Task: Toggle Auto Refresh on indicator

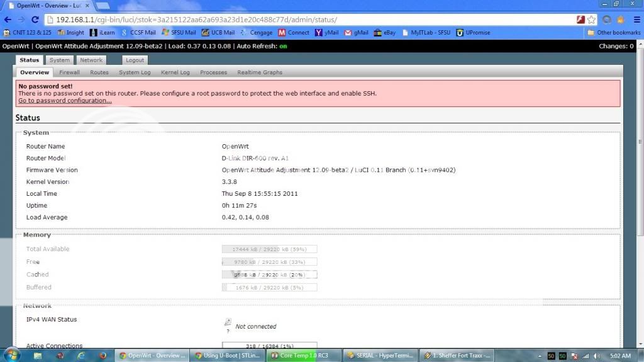Action: point(283,46)
